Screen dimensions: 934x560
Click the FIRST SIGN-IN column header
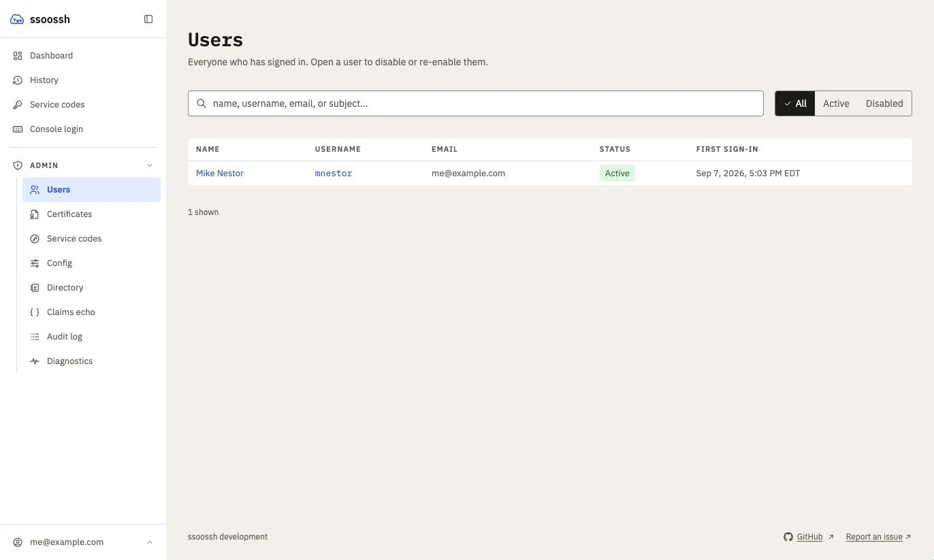[727, 149]
